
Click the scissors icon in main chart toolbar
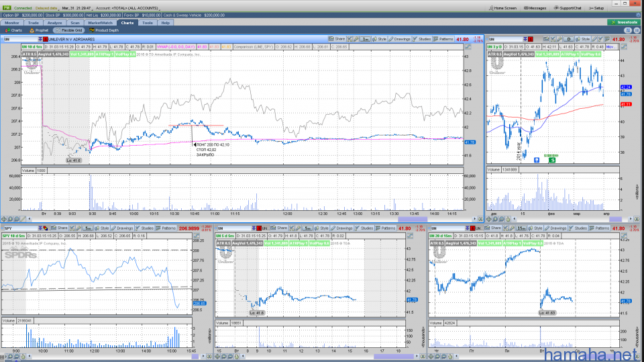tap(349, 39)
